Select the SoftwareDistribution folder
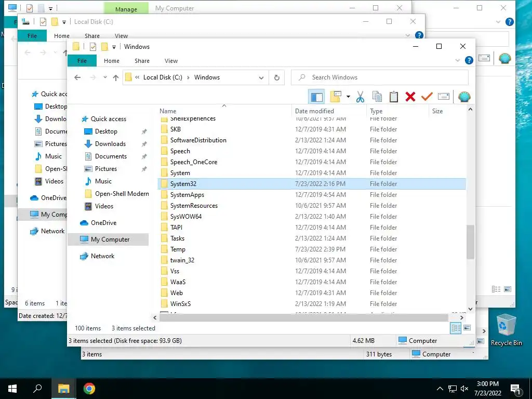The image size is (532, 399). pos(198,140)
